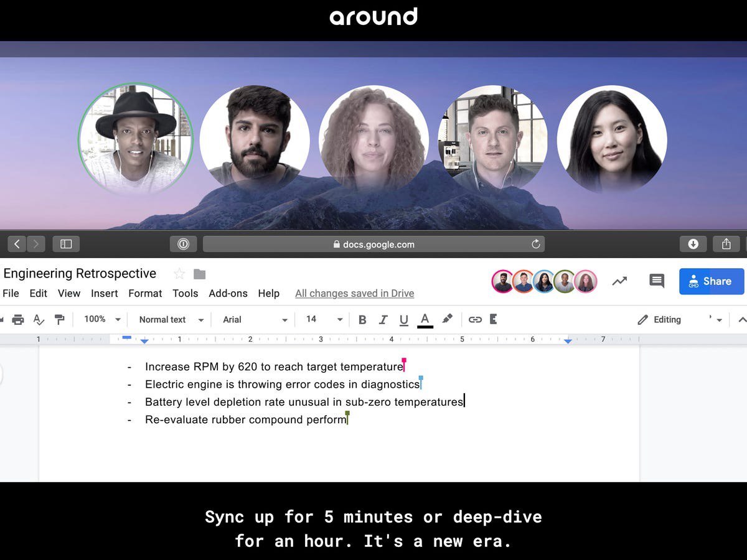Click the Print icon in the toolbar
This screenshot has height=560, width=747.
(18, 320)
